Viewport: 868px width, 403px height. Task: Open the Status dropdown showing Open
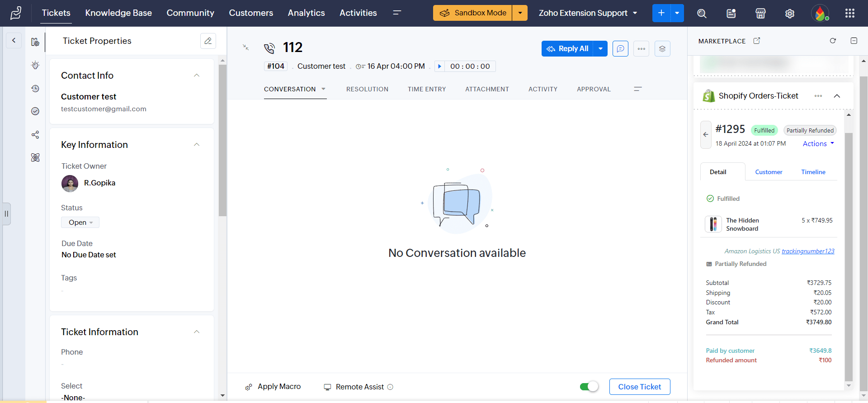click(80, 223)
